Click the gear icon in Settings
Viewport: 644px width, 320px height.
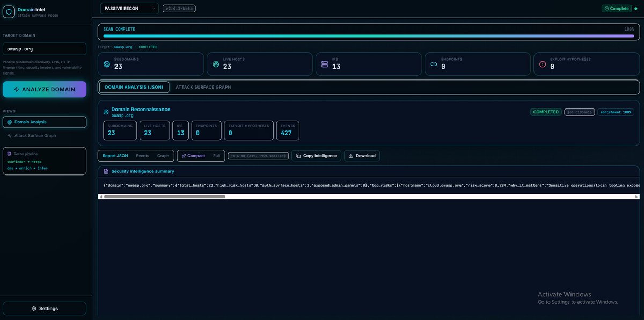[34, 309]
